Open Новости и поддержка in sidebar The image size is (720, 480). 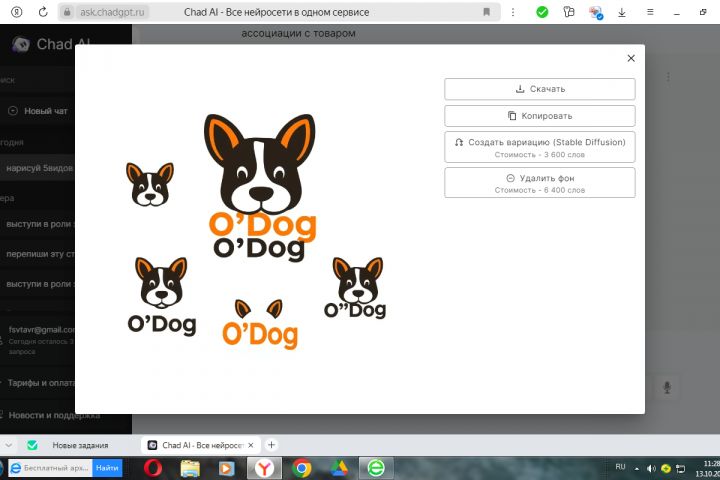tap(51, 415)
